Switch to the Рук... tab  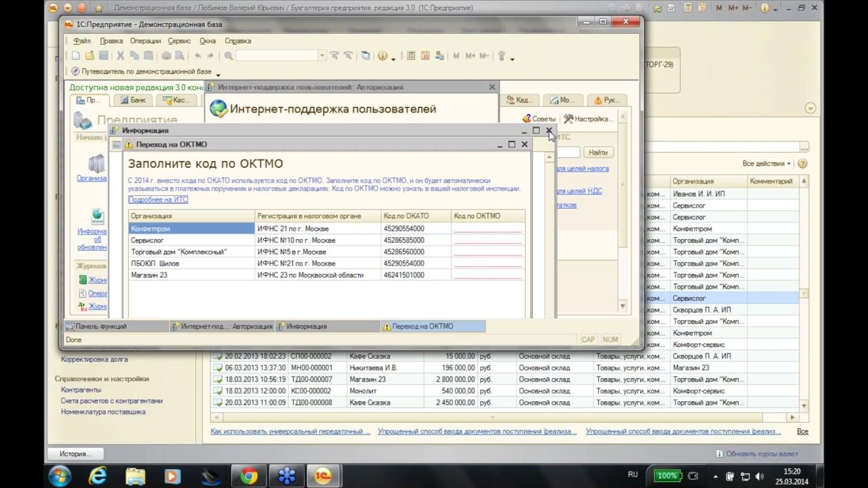606,100
